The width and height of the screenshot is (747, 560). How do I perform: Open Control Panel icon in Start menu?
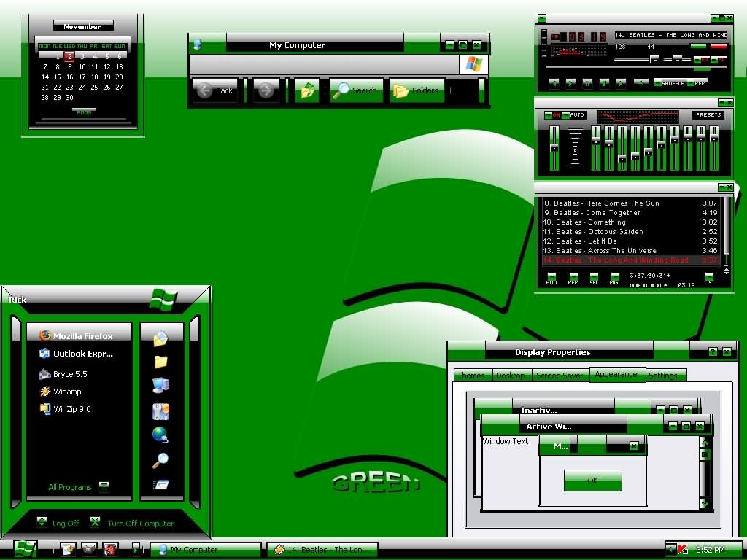click(x=161, y=411)
